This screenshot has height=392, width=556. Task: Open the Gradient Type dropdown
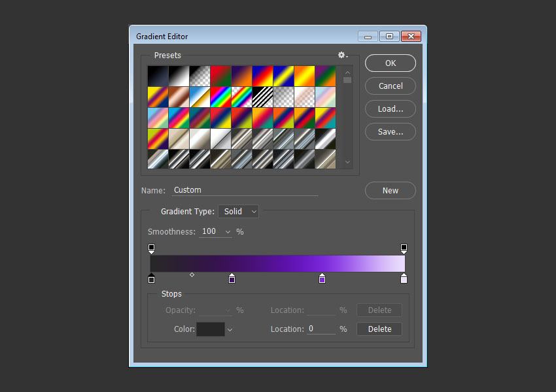[239, 212]
